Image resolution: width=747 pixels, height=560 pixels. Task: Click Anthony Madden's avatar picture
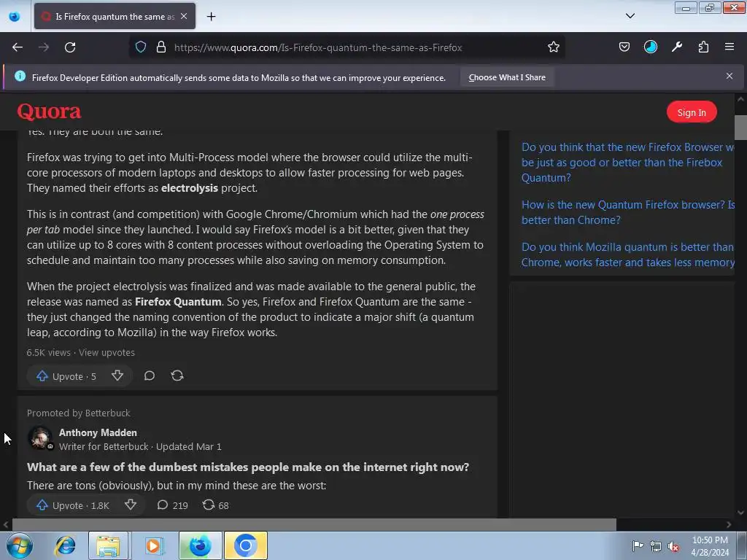click(x=40, y=437)
